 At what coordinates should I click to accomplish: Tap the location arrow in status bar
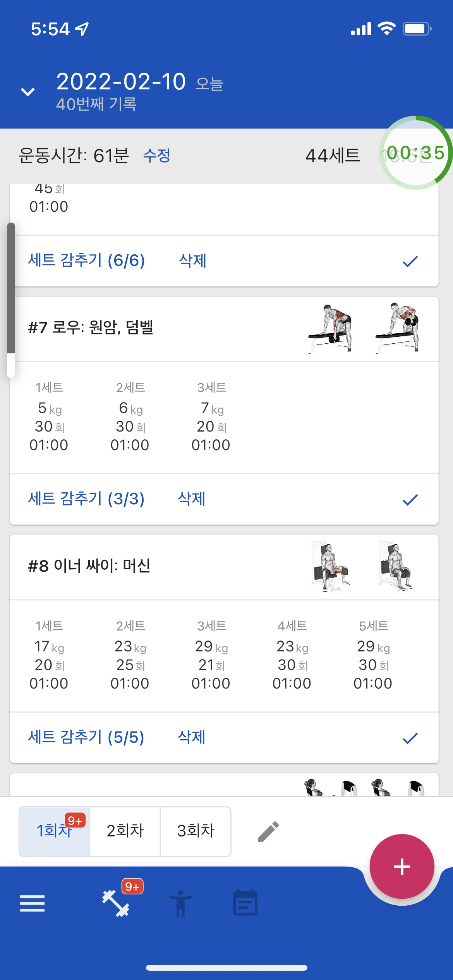click(82, 29)
